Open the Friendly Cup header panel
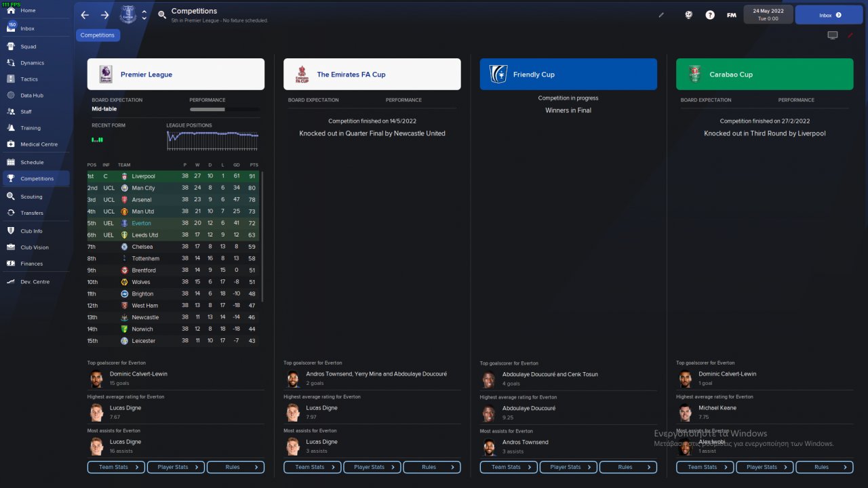This screenshot has height=488, width=868. click(x=568, y=74)
